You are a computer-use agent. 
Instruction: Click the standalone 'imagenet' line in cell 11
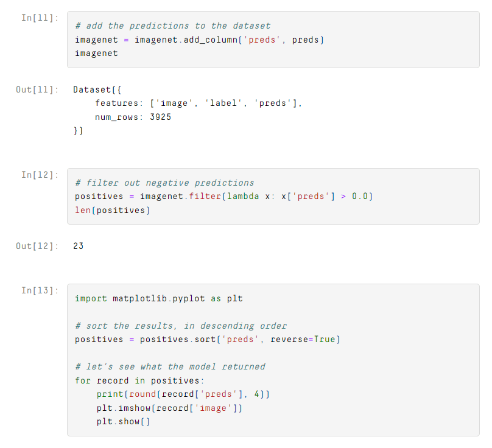(x=96, y=53)
